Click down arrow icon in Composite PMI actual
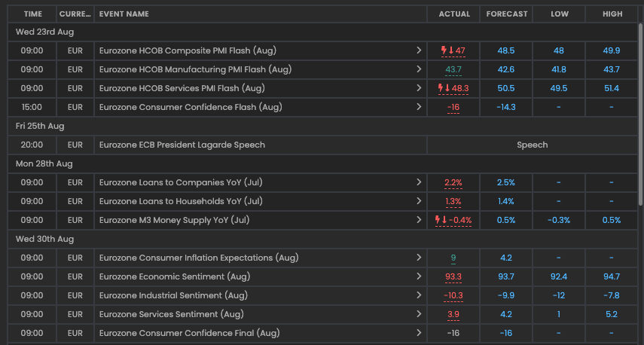The image size is (644, 345). (451, 50)
